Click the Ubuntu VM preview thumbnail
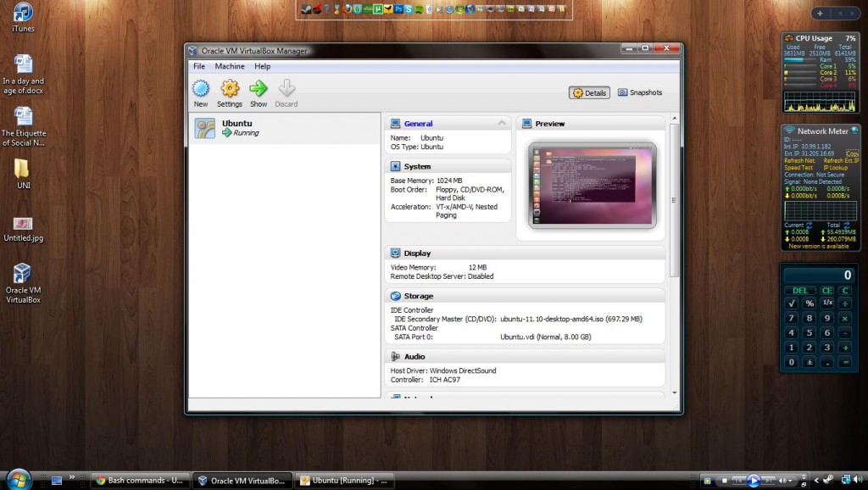 pyautogui.click(x=592, y=185)
